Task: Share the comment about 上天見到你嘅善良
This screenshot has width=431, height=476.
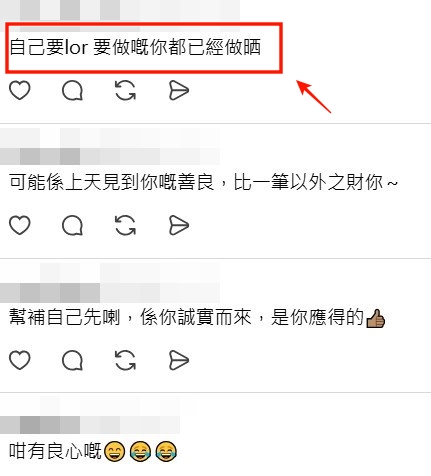Action: tap(179, 225)
